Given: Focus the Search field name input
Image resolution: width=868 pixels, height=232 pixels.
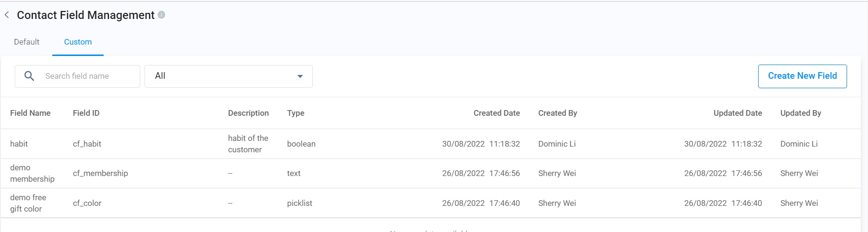Looking at the screenshot, I should click(x=88, y=76).
